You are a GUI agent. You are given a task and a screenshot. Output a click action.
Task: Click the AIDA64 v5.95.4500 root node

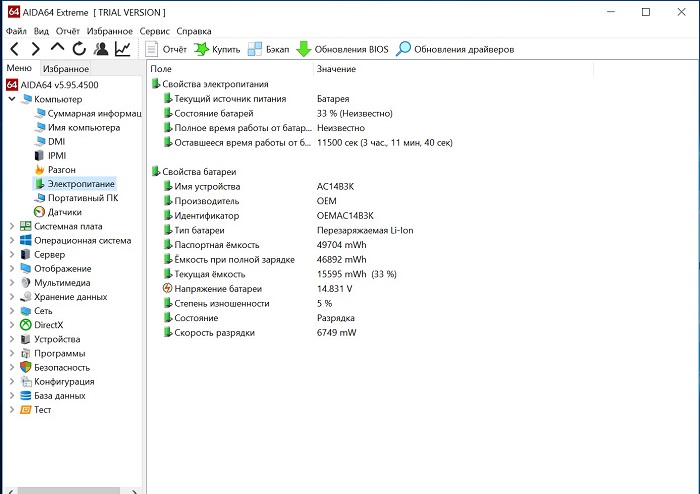click(x=53, y=85)
